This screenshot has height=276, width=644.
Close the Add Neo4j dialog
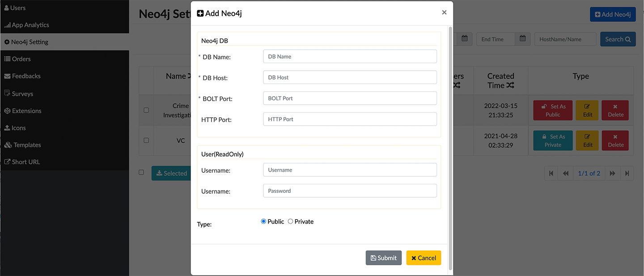pyautogui.click(x=444, y=13)
